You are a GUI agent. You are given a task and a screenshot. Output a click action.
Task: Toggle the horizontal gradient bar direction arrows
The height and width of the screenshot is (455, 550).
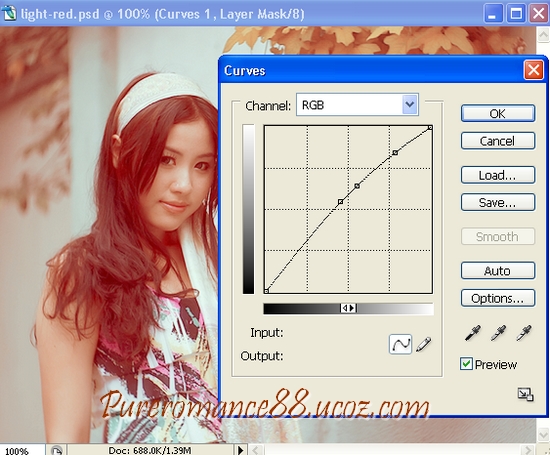pyautogui.click(x=348, y=308)
